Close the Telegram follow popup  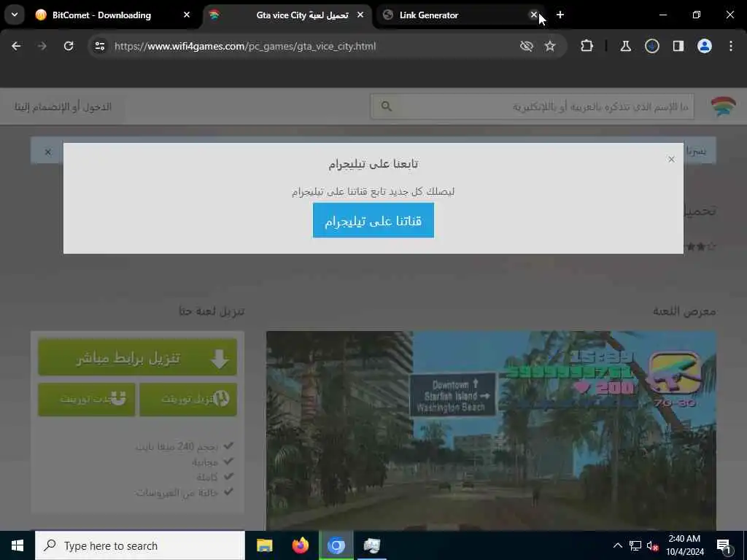click(x=671, y=159)
